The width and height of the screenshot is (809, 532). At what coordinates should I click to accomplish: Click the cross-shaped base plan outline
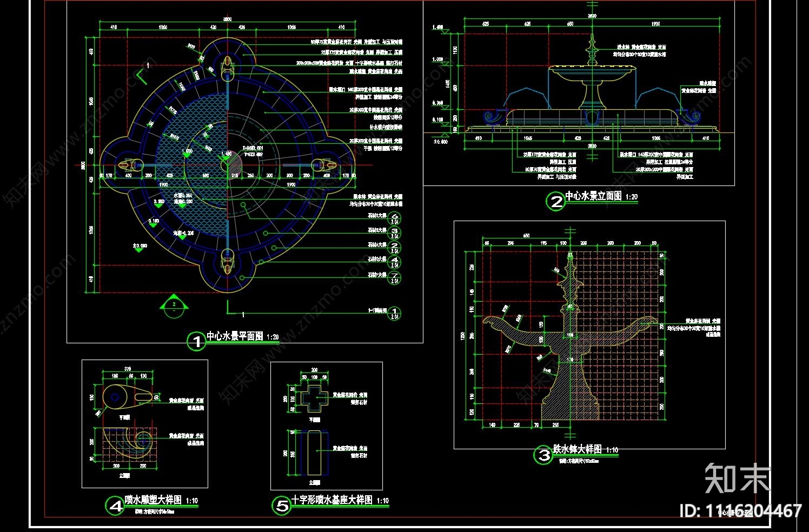(x=314, y=398)
